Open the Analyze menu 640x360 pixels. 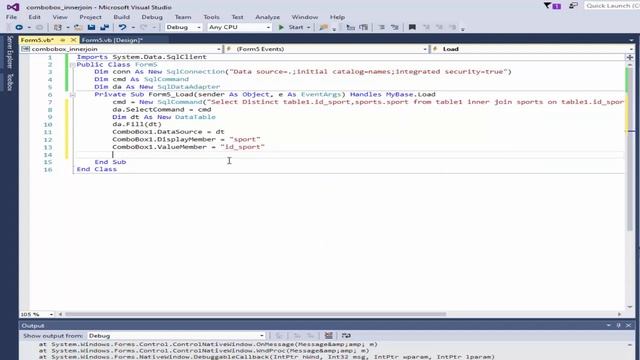(x=268, y=17)
